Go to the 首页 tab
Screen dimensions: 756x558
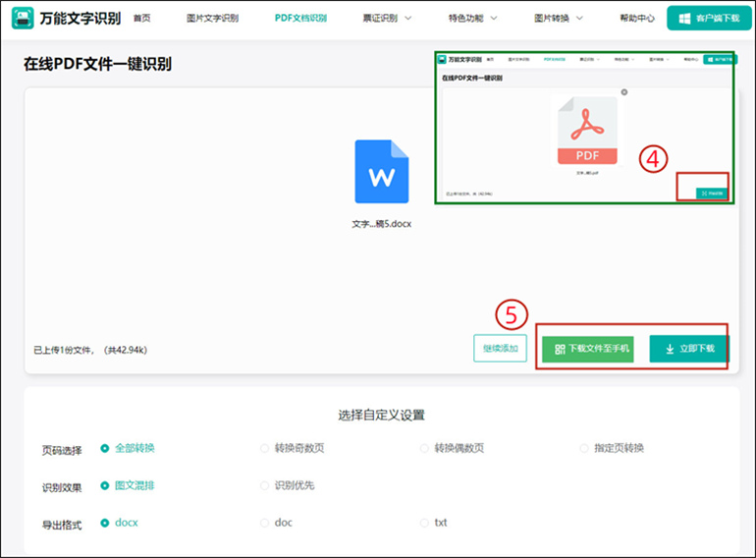pyautogui.click(x=141, y=18)
